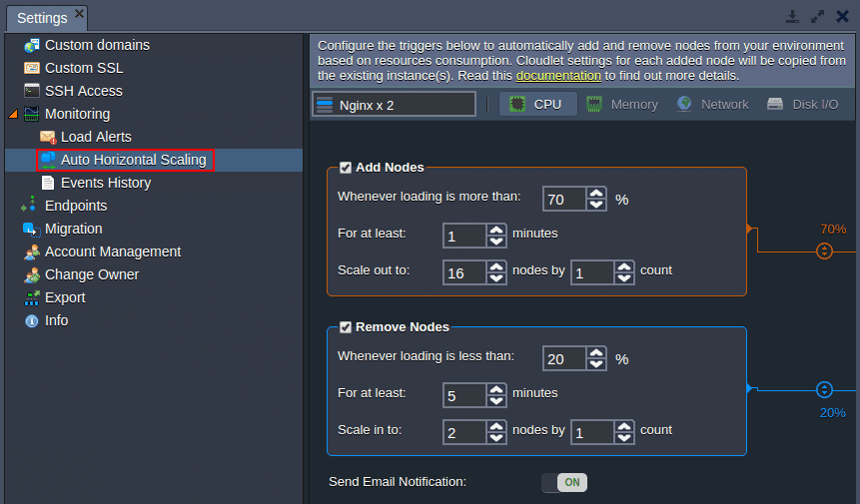The width and height of the screenshot is (860, 504).
Task: Switch to the Memory tab
Action: [x=622, y=104]
